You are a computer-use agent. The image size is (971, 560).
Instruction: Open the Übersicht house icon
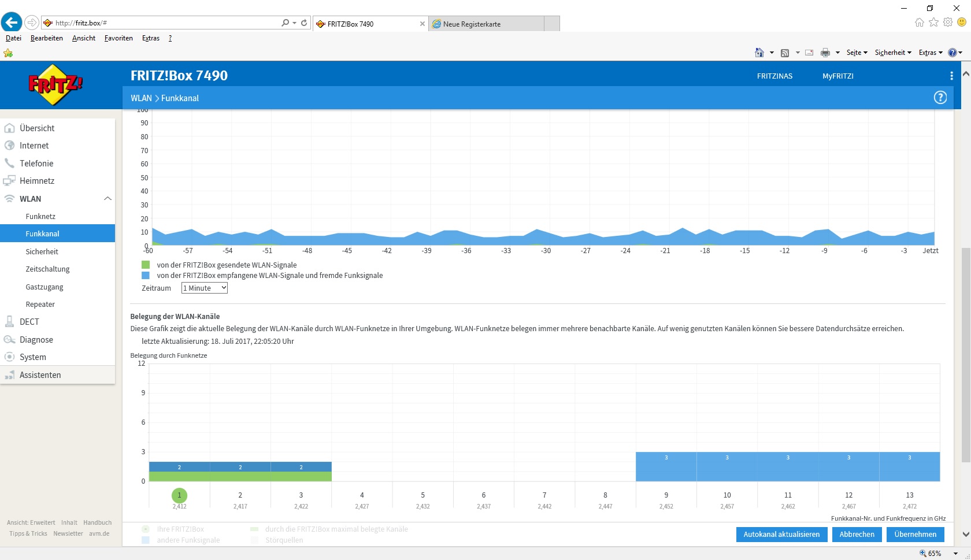pos(9,128)
